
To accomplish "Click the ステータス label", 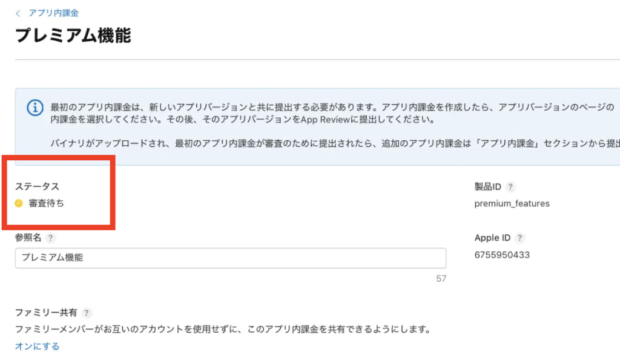I will 37,186.
